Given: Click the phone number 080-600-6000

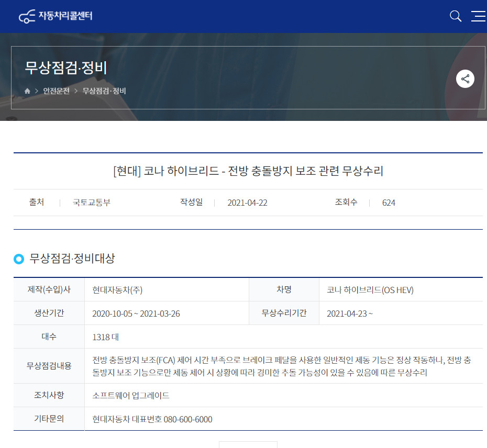Looking at the screenshot, I should pyautogui.click(x=188, y=419).
